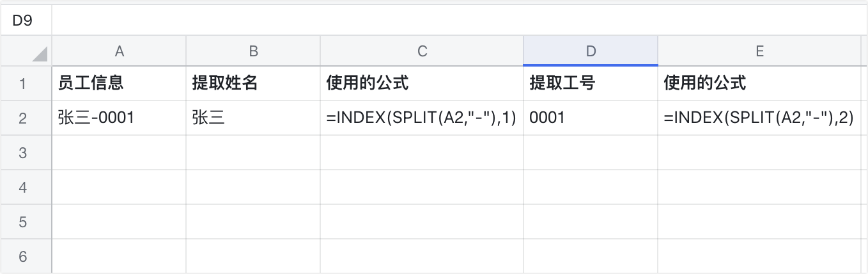Click the cell name box showing D9
This screenshot has width=868, height=274.
tap(26, 20)
